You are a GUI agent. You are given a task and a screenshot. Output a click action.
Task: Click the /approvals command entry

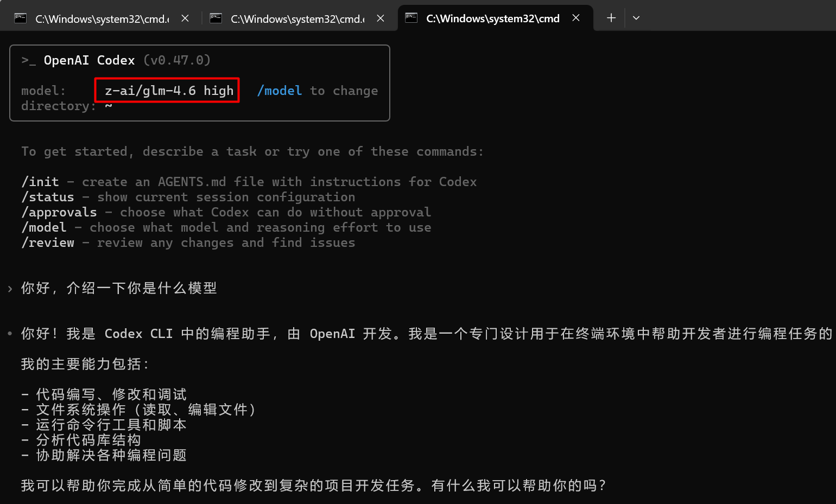(x=59, y=212)
